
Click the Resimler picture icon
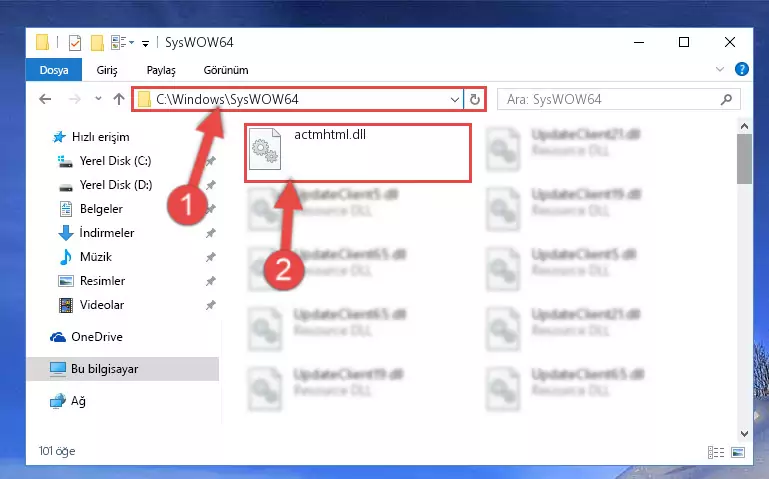66,281
